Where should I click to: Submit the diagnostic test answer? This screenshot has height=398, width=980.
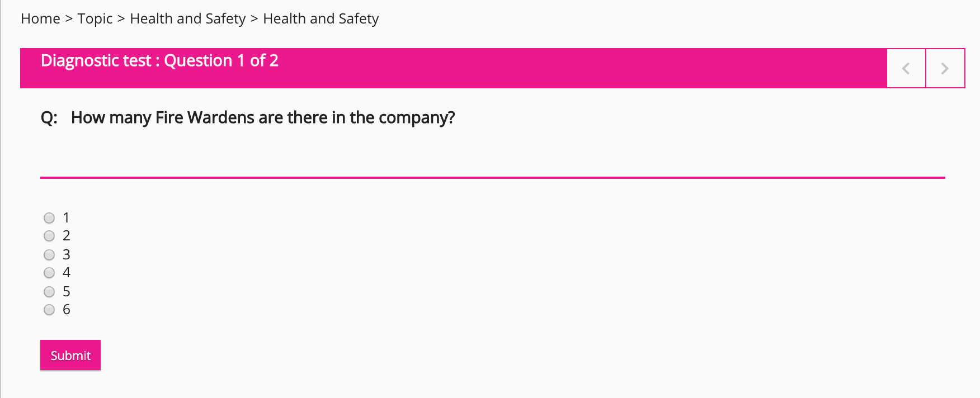(70, 355)
